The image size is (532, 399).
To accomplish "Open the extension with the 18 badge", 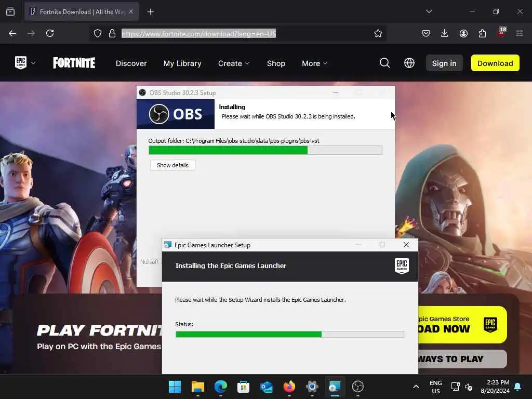I will 501,33.
